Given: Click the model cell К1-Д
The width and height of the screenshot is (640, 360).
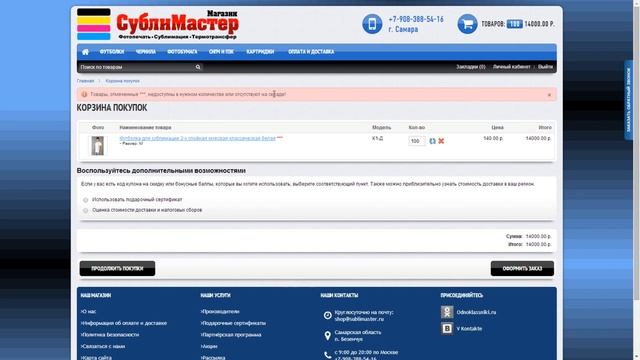Looking at the screenshot, I should point(378,138).
